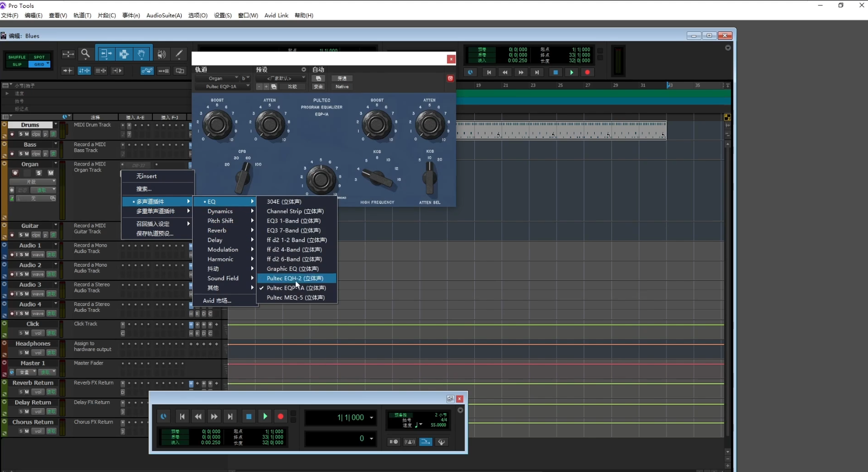Image resolution: width=868 pixels, height=472 pixels.
Task: Enable SLIP edit mode
Action: (17, 64)
